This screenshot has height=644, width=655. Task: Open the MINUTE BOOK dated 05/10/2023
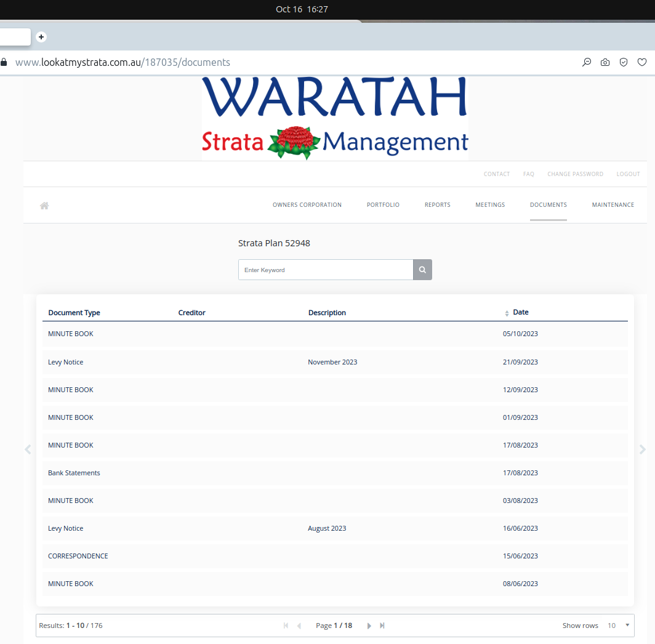[x=335, y=334]
